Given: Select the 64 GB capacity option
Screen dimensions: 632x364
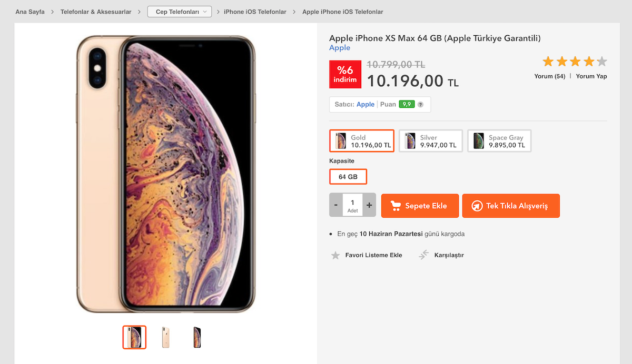Looking at the screenshot, I should pos(348,177).
